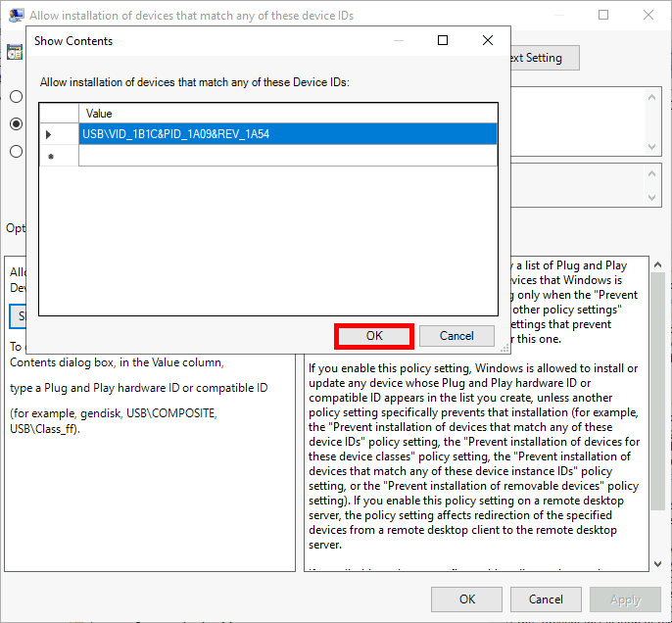Click the Show button in Options panel
Viewport: 672px width, 623px height.
click(18, 316)
